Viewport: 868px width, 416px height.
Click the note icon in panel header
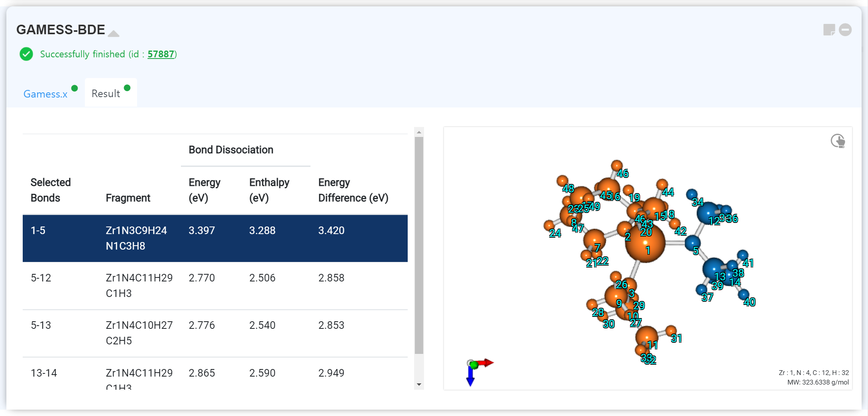tap(829, 30)
